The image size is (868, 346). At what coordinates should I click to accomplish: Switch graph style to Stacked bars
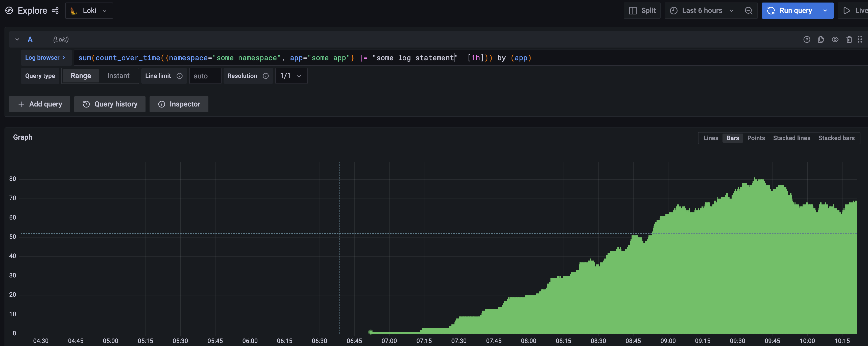tap(836, 138)
